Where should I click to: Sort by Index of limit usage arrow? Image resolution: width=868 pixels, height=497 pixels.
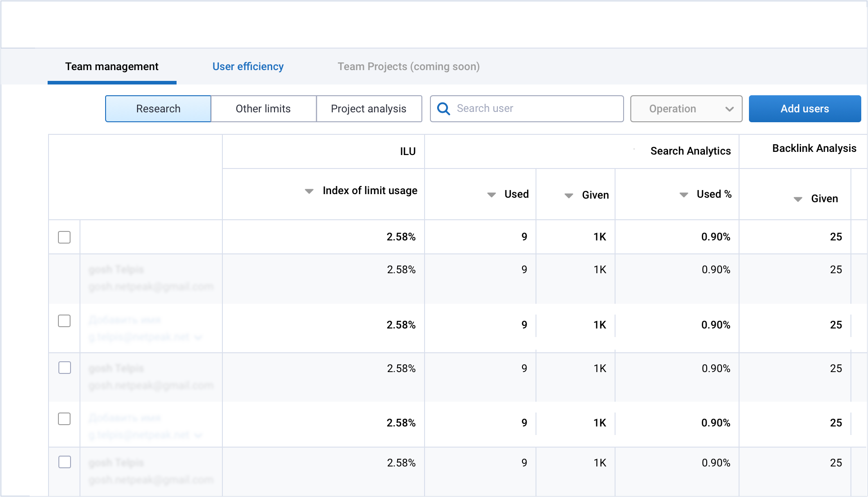[x=309, y=191]
